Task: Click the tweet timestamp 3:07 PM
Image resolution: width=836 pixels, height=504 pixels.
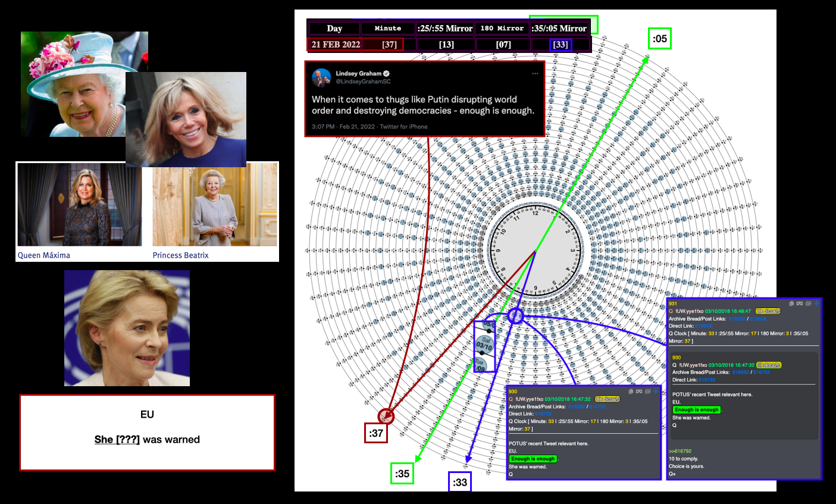Action: click(x=323, y=127)
